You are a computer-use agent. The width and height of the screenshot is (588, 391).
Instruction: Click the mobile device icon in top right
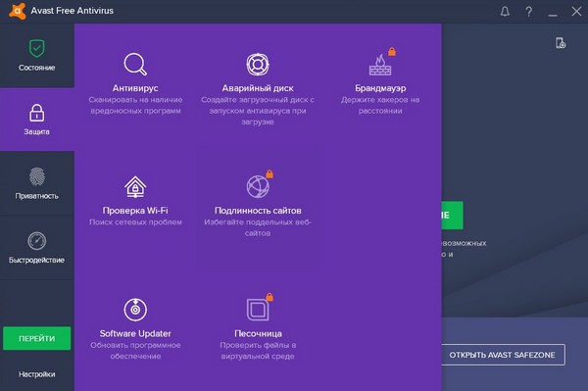coord(561,43)
